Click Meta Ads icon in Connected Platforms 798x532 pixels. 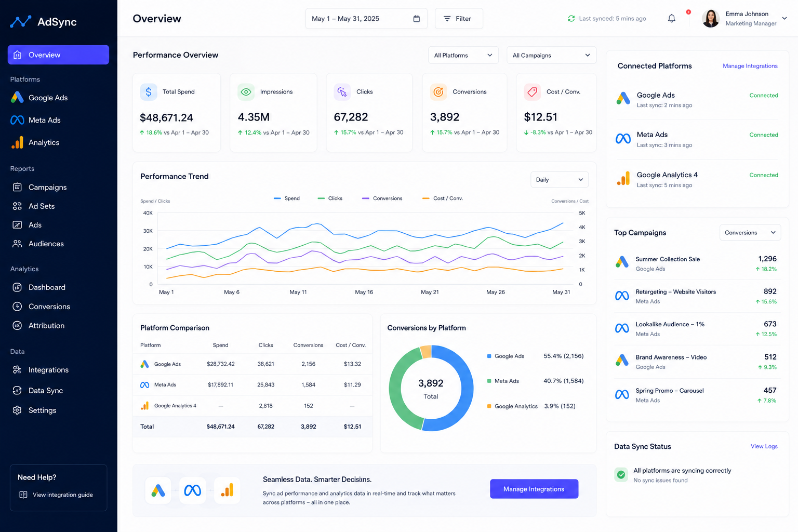coord(623,139)
